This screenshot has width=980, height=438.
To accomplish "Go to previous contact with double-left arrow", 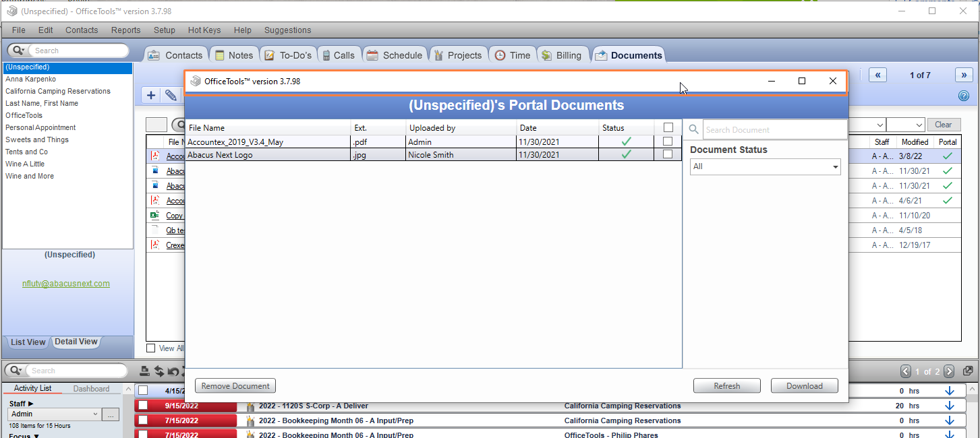I will coord(877,75).
